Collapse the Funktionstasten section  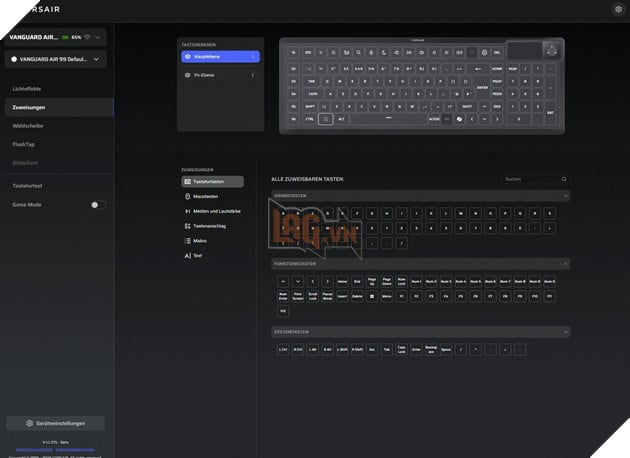[564, 264]
